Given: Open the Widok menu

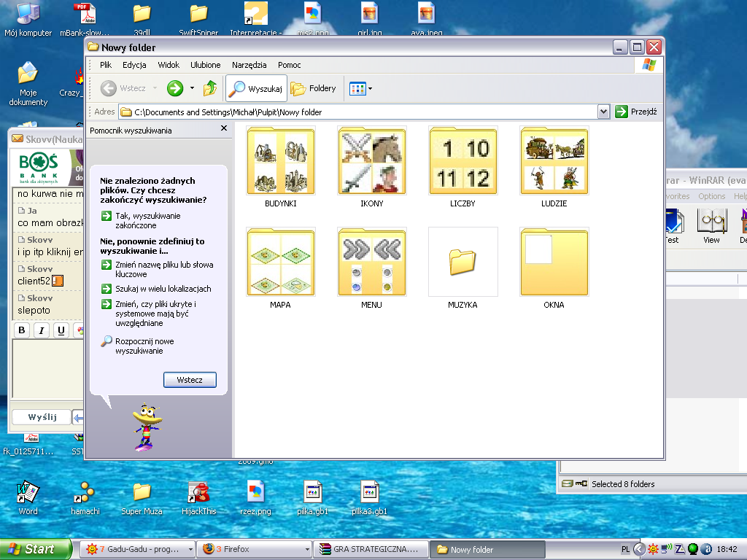Looking at the screenshot, I should (x=169, y=65).
